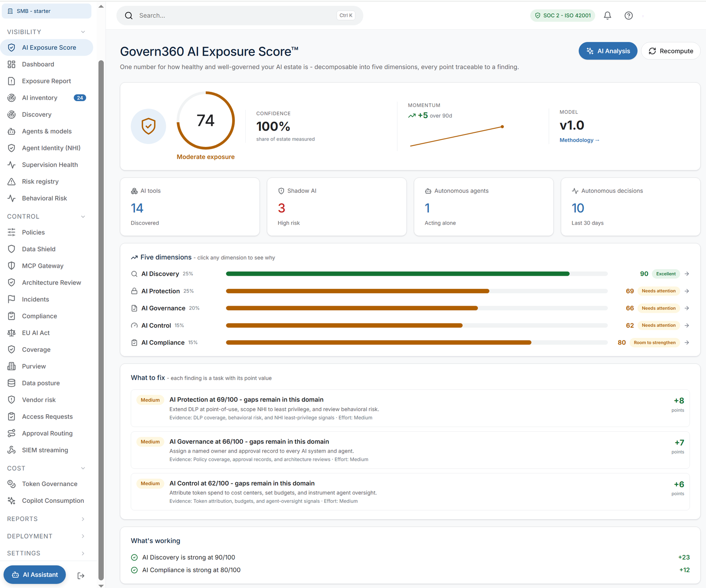This screenshot has width=706, height=588.
Task: Click the MCP Gateway shield icon
Action: click(11, 266)
